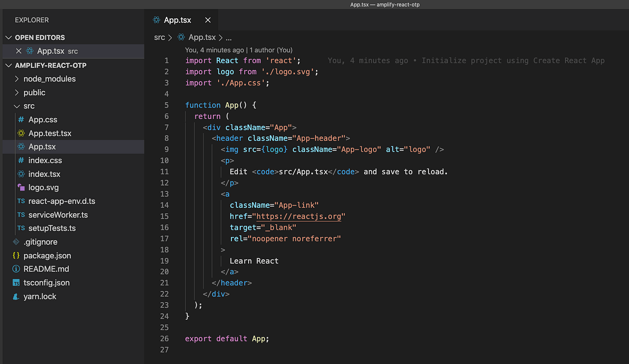The height and width of the screenshot is (364, 629).
Task: Click the EXPLORER panel title
Action: [x=32, y=20]
